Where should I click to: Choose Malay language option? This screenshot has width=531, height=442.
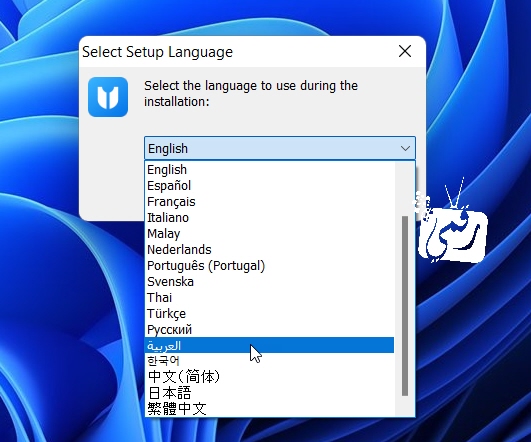270,234
